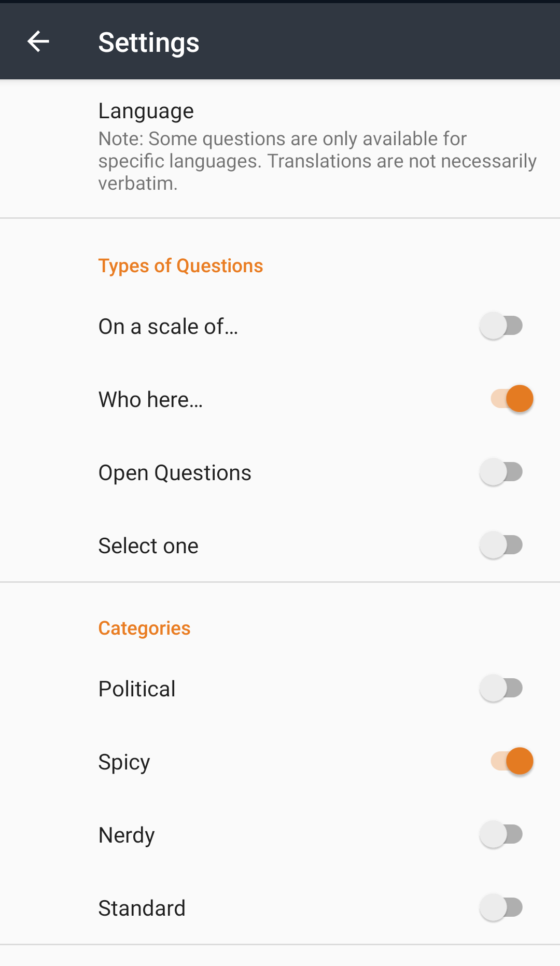This screenshot has width=560, height=966.
Task: Switch on the Standard category
Action: (x=501, y=907)
